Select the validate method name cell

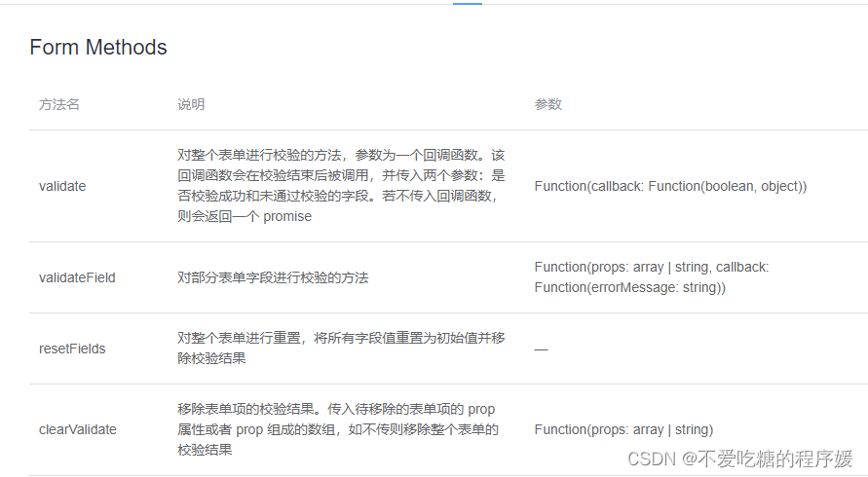click(62, 187)
